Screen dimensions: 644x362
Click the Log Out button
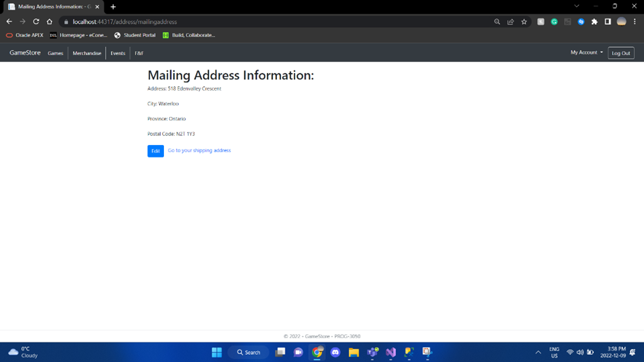click(x=620, y=53)
